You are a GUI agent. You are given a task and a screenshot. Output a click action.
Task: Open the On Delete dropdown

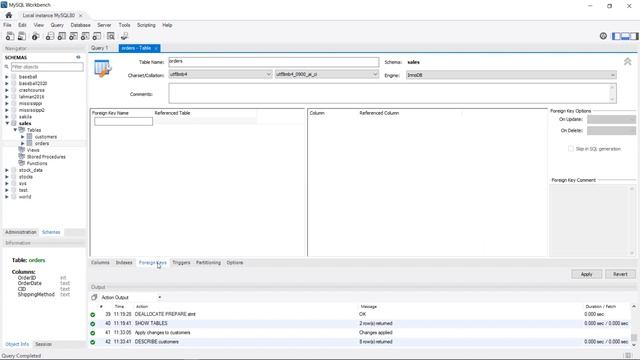[x=611, y=131]
